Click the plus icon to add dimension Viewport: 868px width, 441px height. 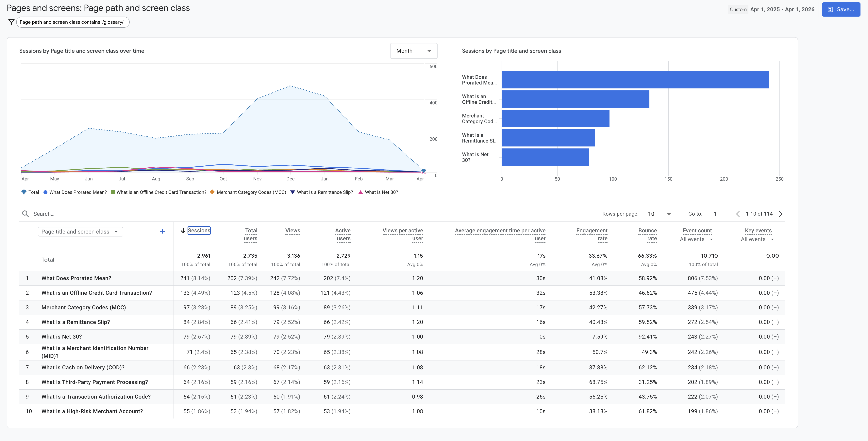pos(162,231)
